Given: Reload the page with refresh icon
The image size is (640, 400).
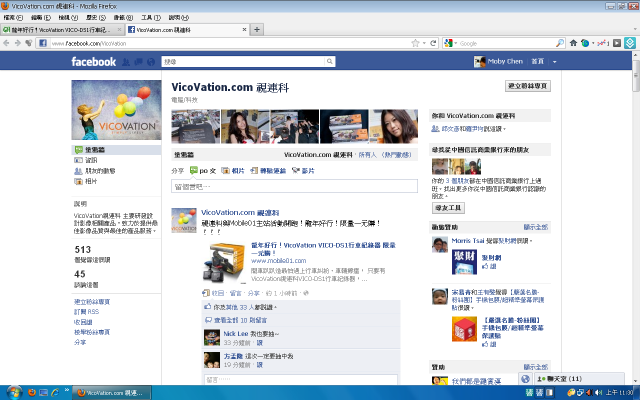Looking at the screenshot, I should coord(433,43).
